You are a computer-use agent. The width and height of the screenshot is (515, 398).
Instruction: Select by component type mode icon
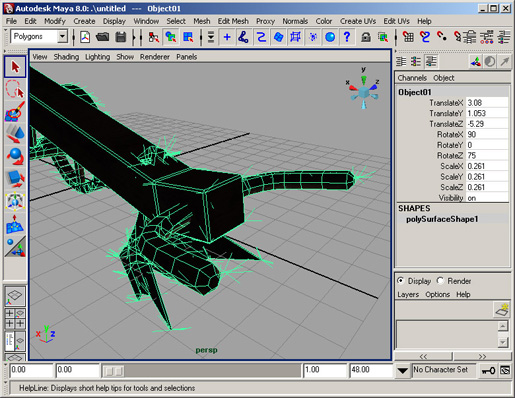point(188,37)
